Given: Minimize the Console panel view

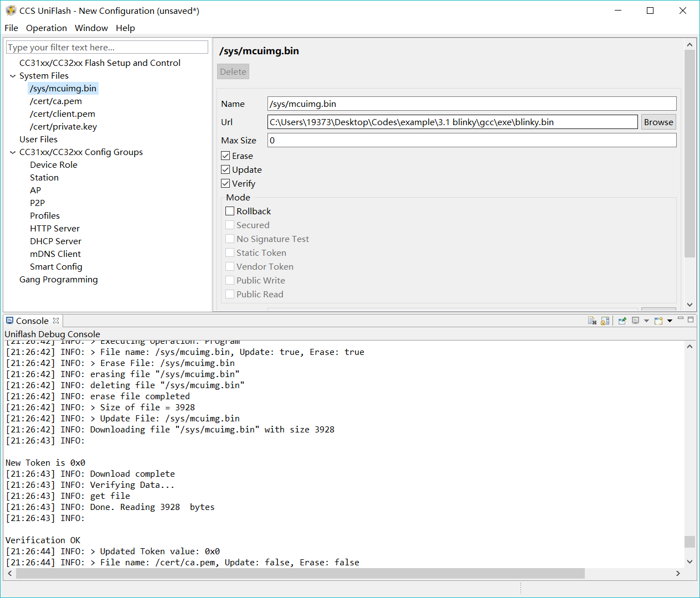Looking at the screenshot, I should pos(681,319).
